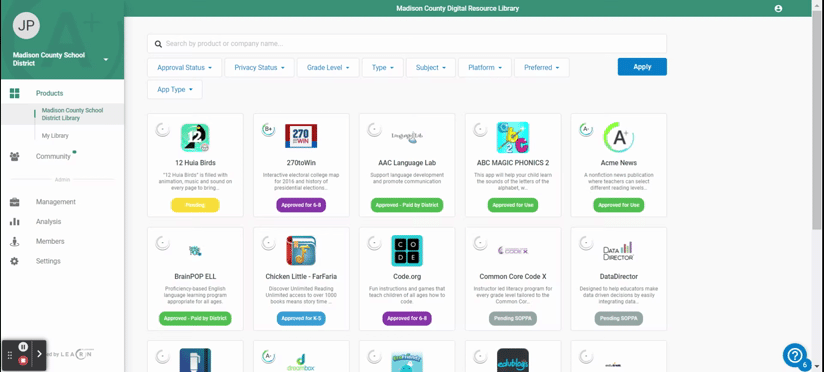Click the DataDirector logo
Screen dimensions: 824x372
[619, 251]
